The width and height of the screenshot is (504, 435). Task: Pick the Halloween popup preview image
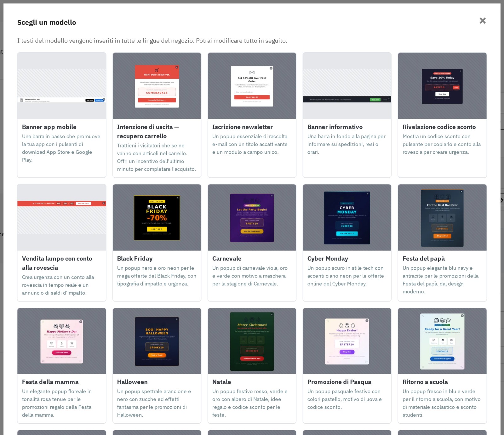[157, 341]
